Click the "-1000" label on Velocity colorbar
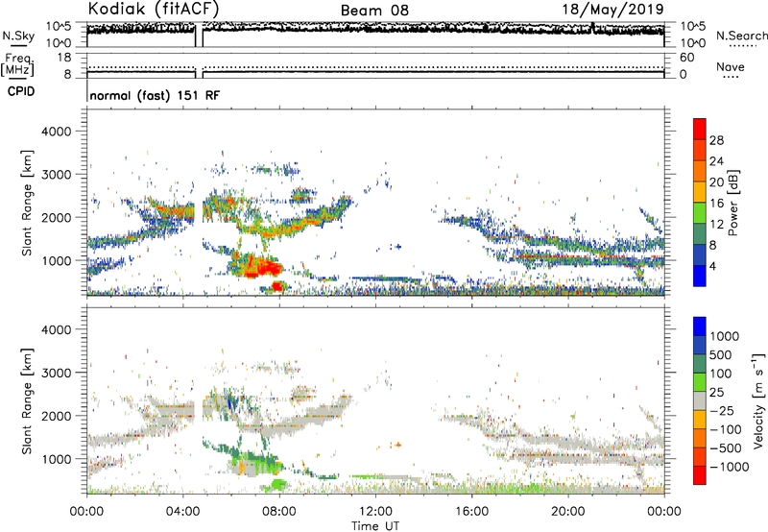This screenshot has height=532, width=768. (730, 467)
